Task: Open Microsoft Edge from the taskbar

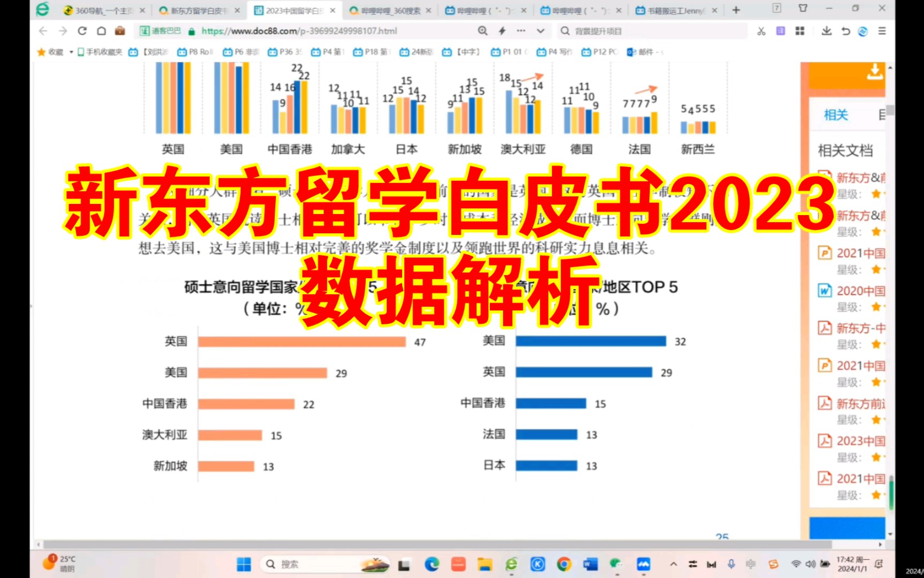Action: pos(432,564)
